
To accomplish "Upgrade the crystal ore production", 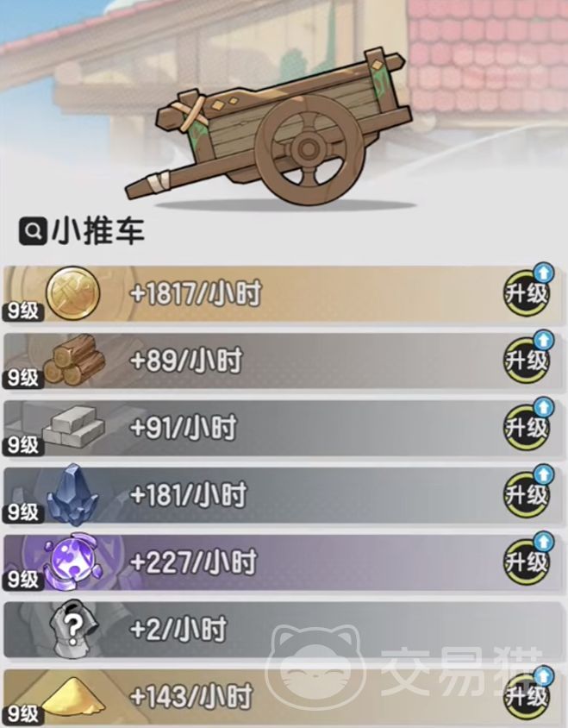I will [x=528, y=492].
